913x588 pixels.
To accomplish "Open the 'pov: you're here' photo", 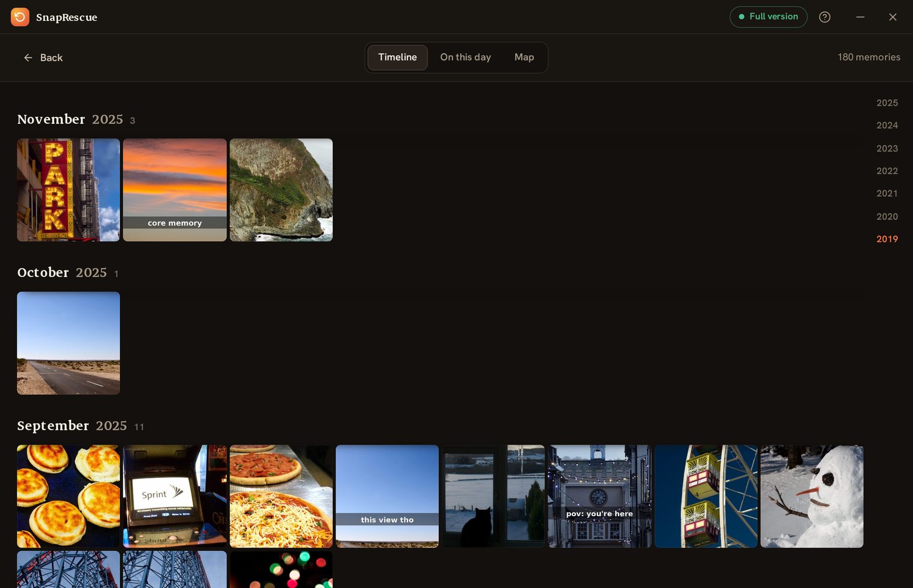I will pyautogui.click(x=600, y=496).
